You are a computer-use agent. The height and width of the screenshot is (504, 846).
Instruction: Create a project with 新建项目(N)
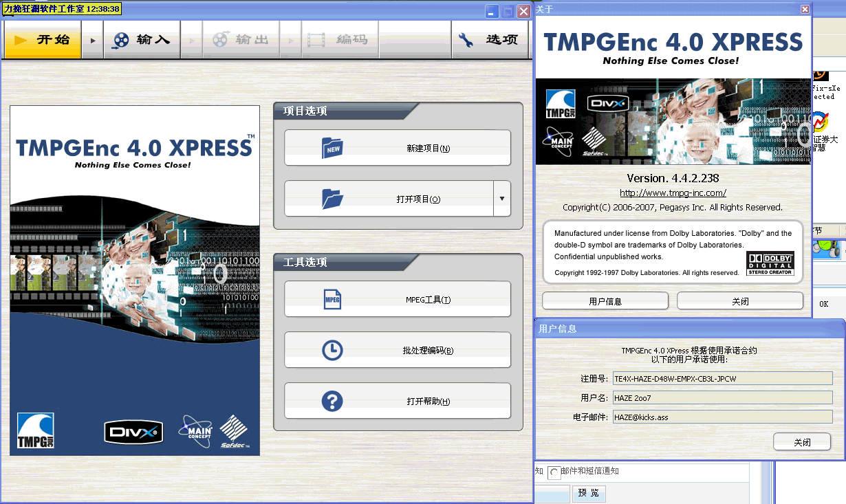point(398,148)
